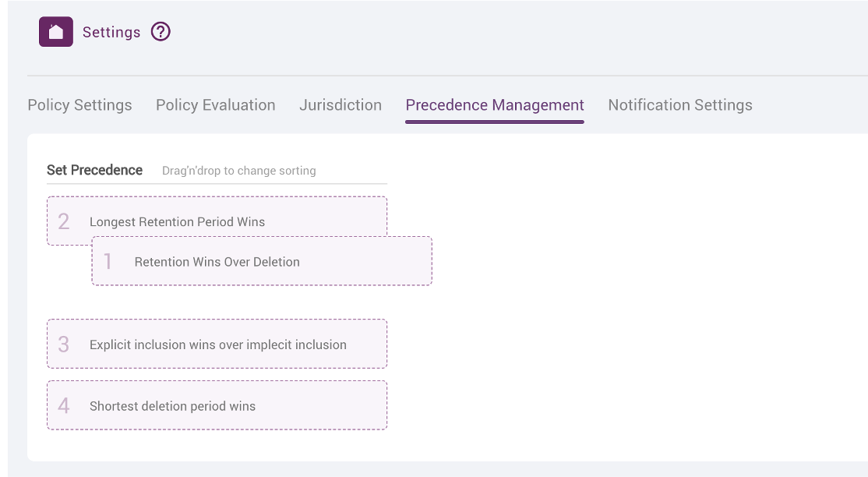Switch to the Notification Settings tab
Screen dimensions: 868x477
[x=679, y=104]
